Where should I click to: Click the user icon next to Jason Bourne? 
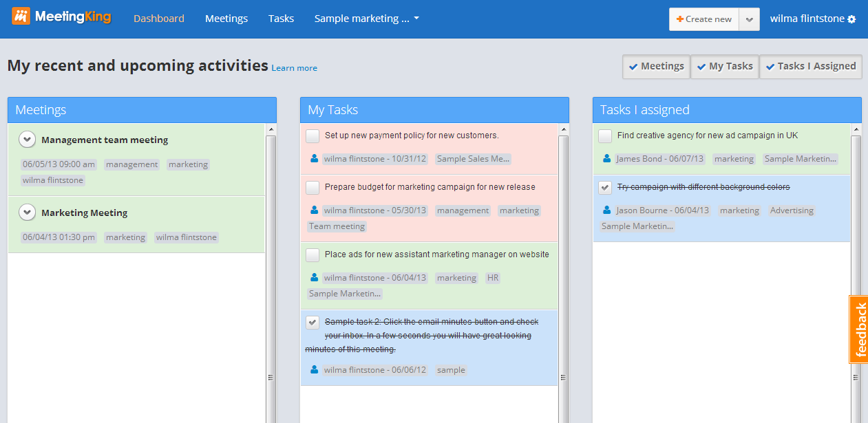[x=605, y=210]
